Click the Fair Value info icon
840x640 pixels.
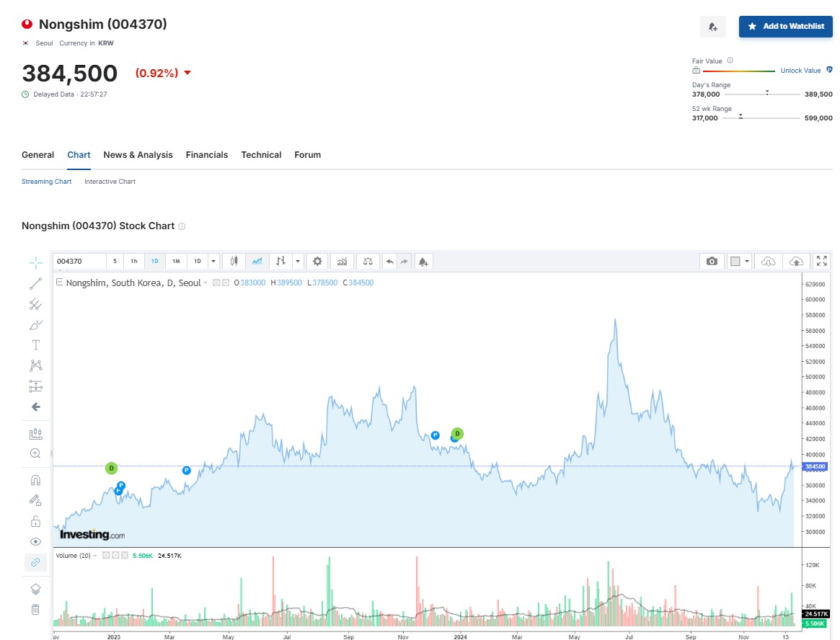[730, 61]
